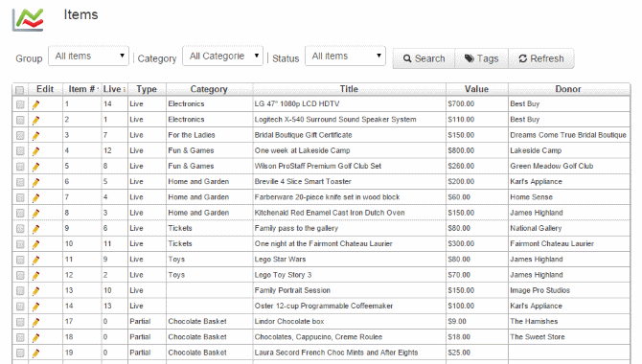Sort table by Value column header
Image resolution: width=642 pixels, height=364 pixels.
pos(476,89)
